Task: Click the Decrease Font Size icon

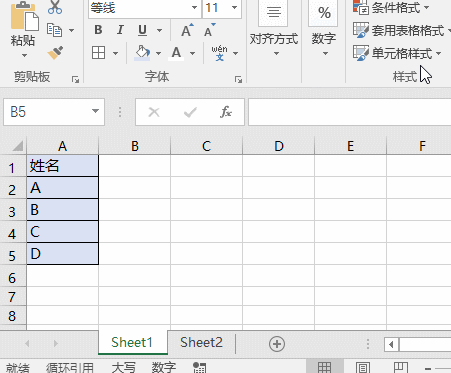Action: click(x=210, y=30)
